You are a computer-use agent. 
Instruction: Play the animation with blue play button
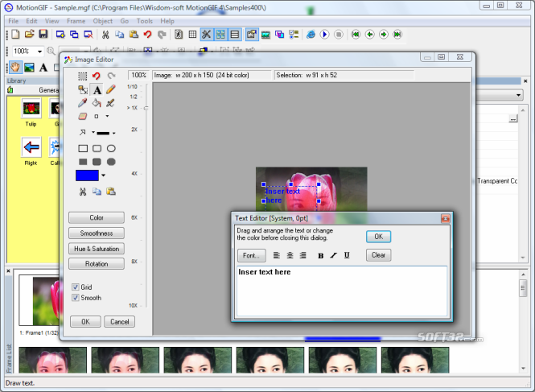click(x=324, y=34)
